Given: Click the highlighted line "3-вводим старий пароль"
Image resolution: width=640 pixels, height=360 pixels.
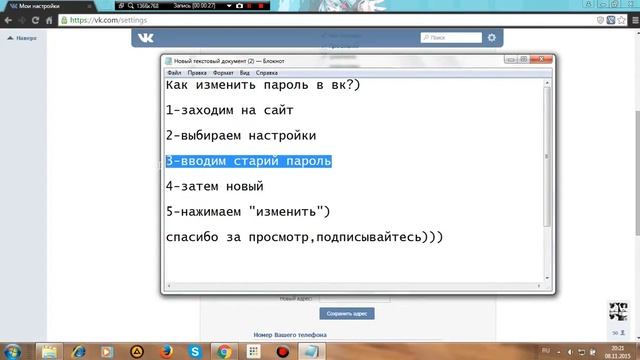Looking at the screenshot, I should pyautogui.click(x=249, y=161).
